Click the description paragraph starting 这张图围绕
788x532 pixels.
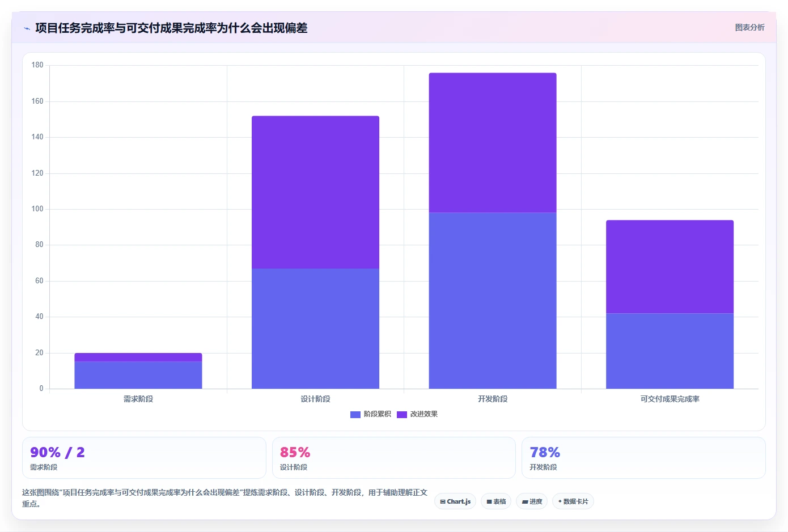(224, 498)
